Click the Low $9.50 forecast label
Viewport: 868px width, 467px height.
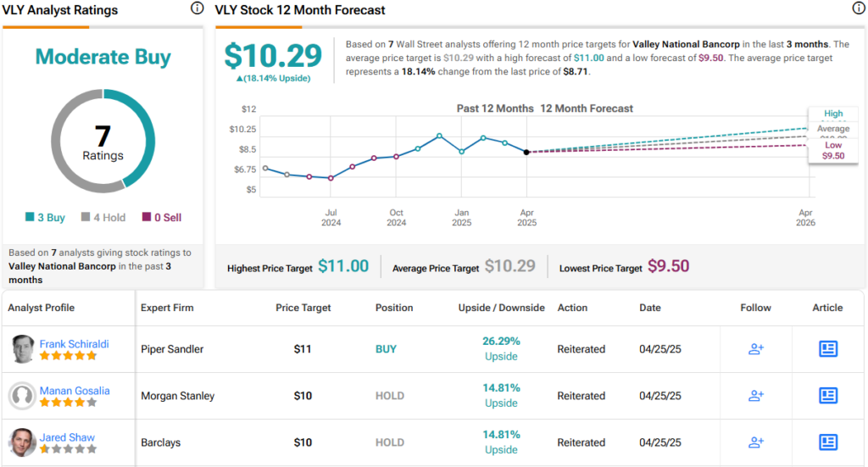click(833, 151)
